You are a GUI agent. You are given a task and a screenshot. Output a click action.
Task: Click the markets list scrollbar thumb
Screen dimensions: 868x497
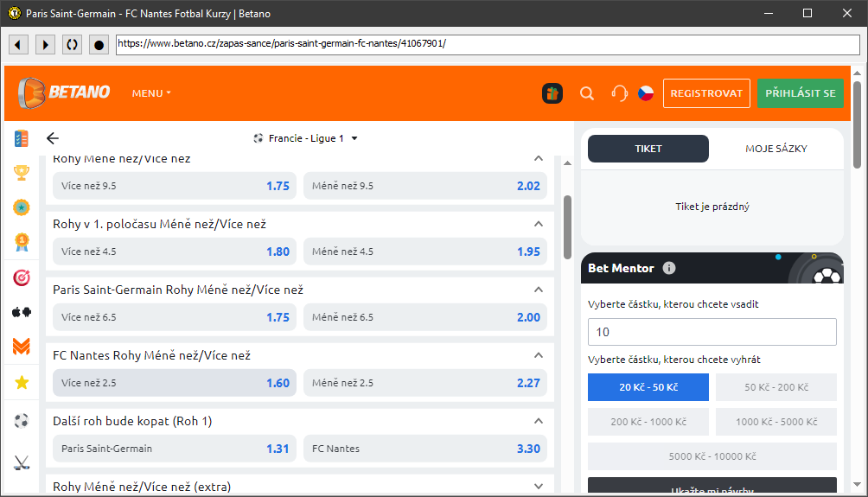567,227
